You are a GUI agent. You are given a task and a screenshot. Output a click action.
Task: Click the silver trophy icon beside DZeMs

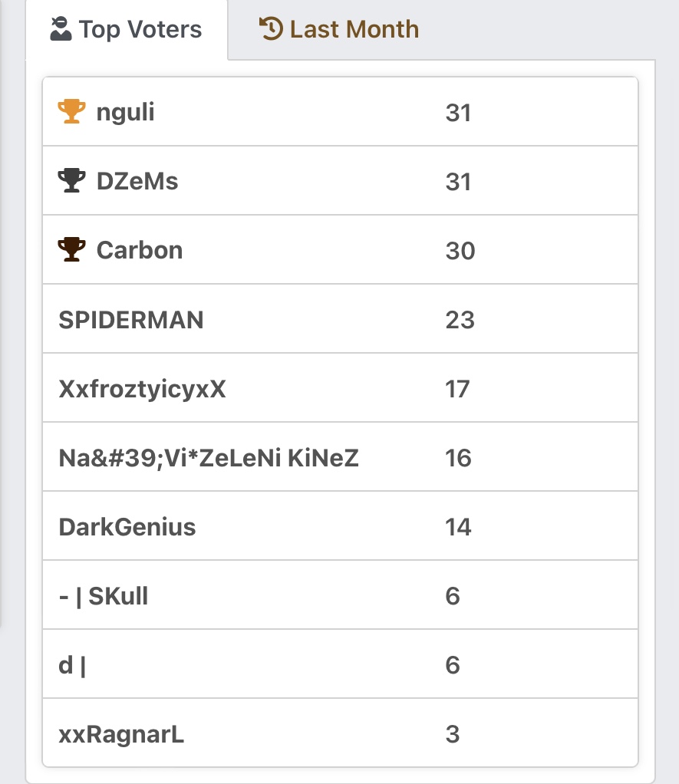[x=72, y=181]
